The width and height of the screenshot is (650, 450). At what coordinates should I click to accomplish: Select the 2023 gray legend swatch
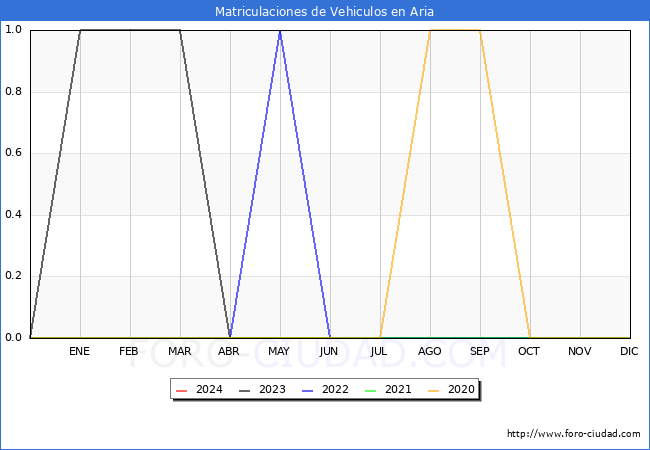coord(245,390)
